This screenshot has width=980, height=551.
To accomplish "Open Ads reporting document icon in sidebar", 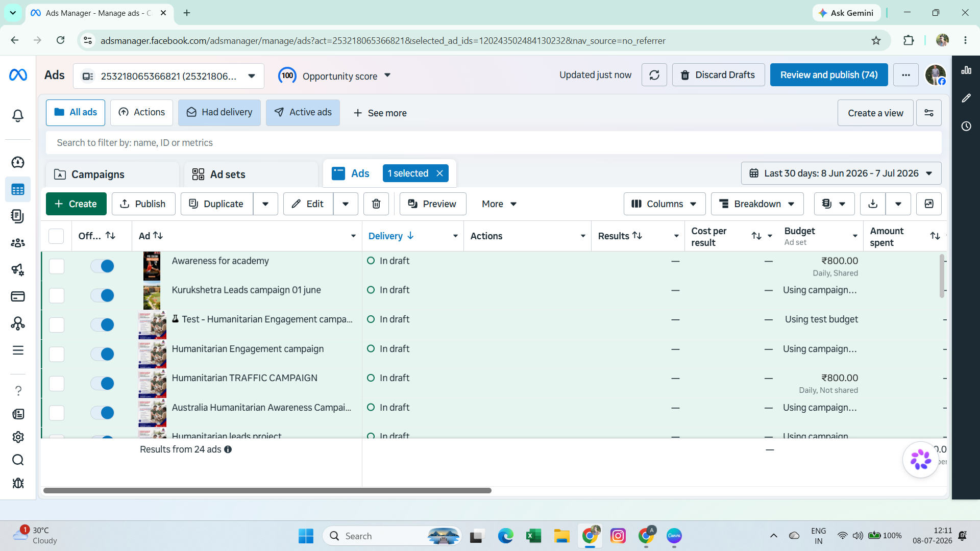I will point(18,216).
